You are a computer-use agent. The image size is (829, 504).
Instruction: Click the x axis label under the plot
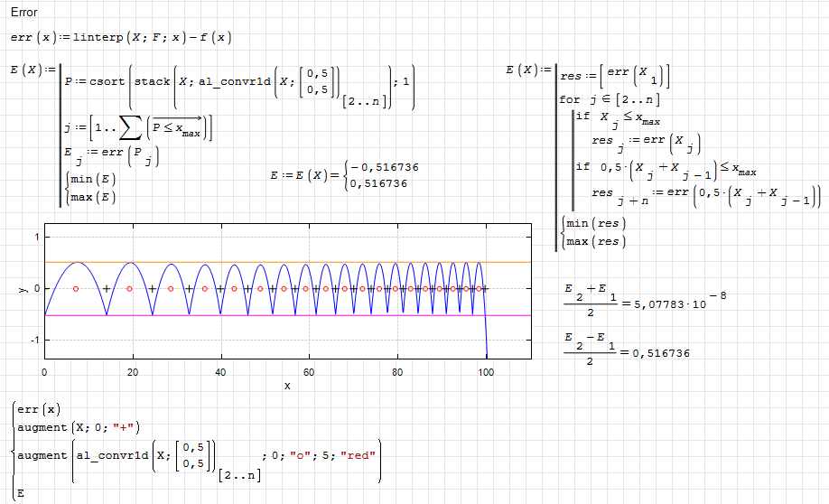tap(287, 386)
